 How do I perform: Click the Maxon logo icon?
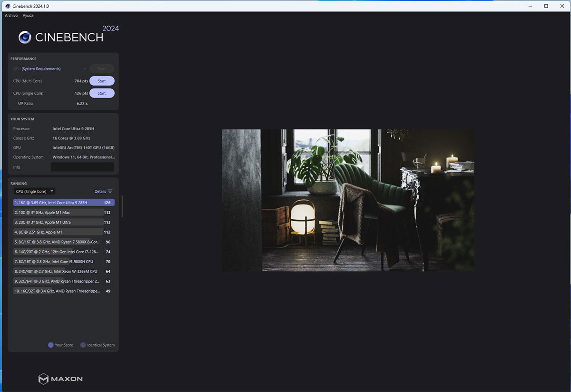point(43,379)
